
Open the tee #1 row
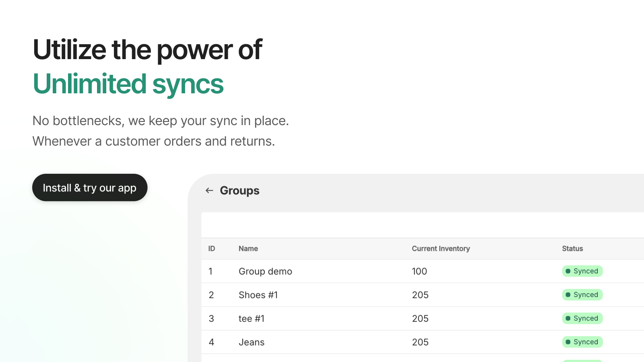[423, 319]
